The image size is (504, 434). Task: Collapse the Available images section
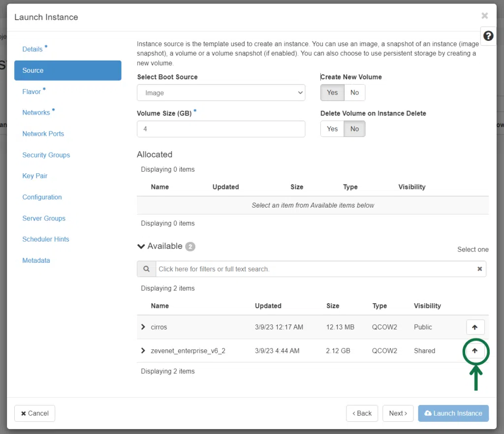click(x=141, y=247)
